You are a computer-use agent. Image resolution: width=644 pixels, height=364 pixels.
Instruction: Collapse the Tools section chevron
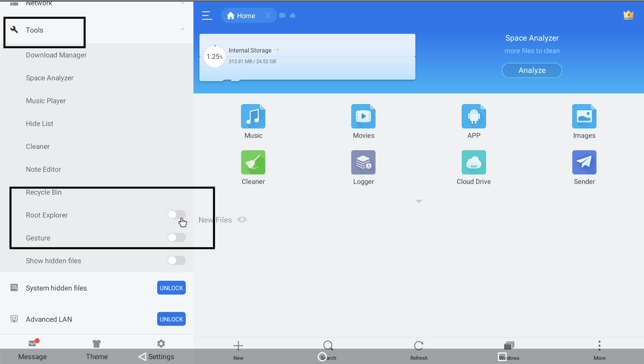click(x=183, y=29)
